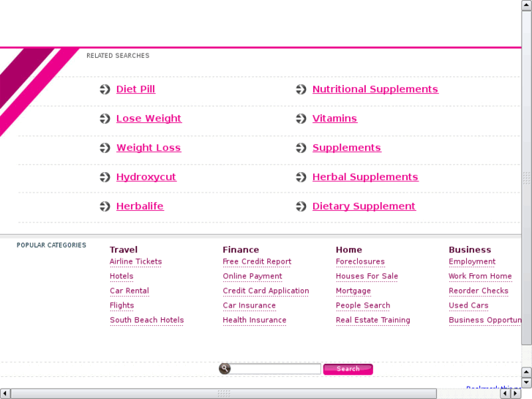Image resolution: width=532 pixels, height=399 pixels.
Task: Open the Herbal Supplements link
Action: click(x=365, y=176)
